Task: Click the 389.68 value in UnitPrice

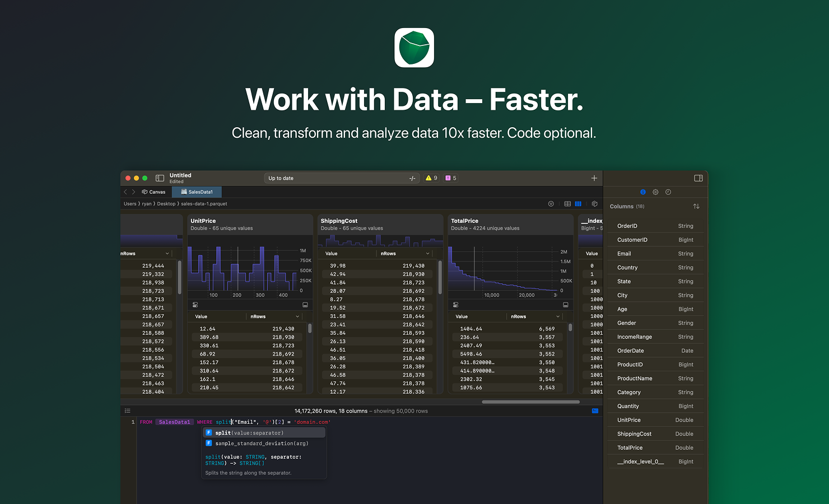Action: (209, 337)
